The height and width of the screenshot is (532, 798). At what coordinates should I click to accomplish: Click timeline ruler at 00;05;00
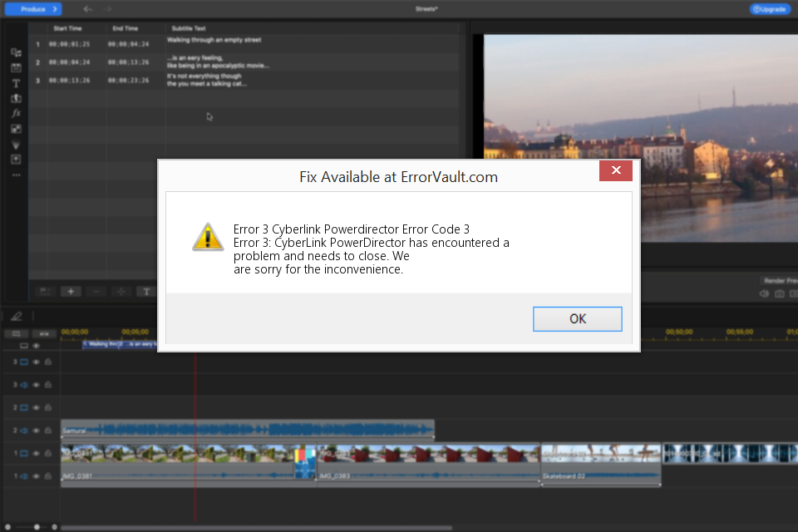point(135,332)
